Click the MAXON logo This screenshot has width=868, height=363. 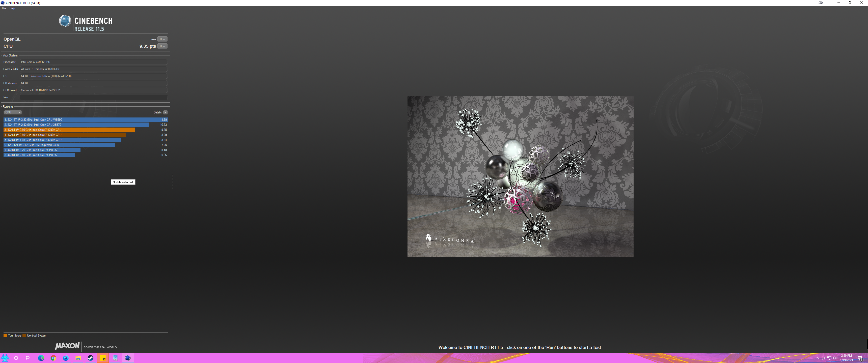coord(67,346)
